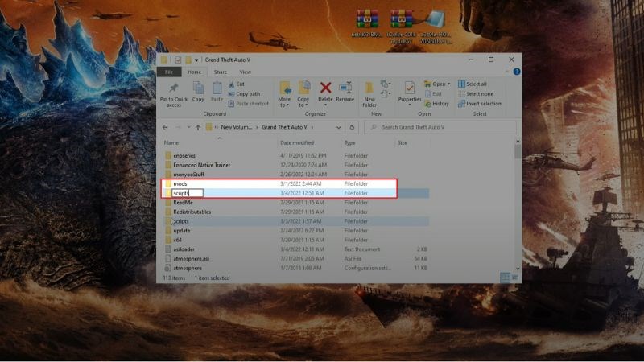
Task: Click Select none in the ribbon
Action: point(476,93)
